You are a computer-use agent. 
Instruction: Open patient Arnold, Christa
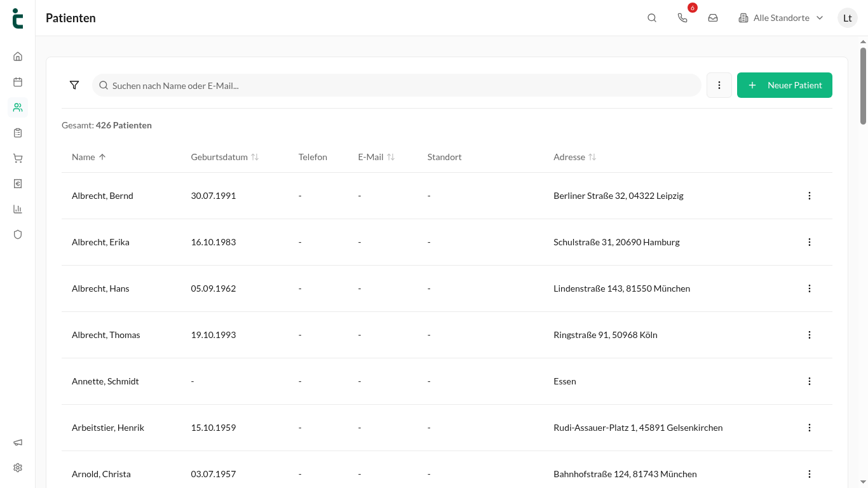click(x=101, y=474)
